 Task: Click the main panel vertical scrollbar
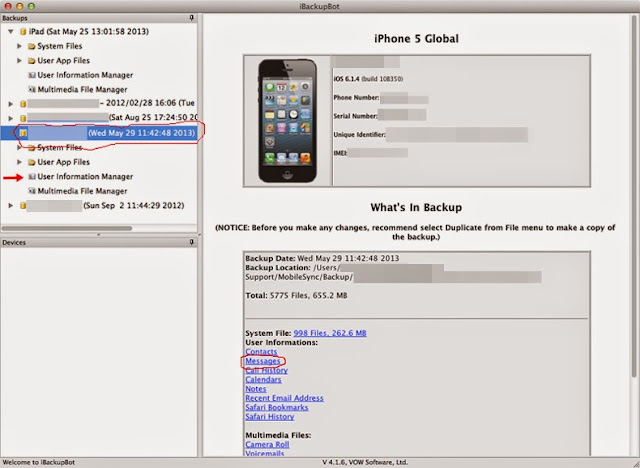pos(635,196)
